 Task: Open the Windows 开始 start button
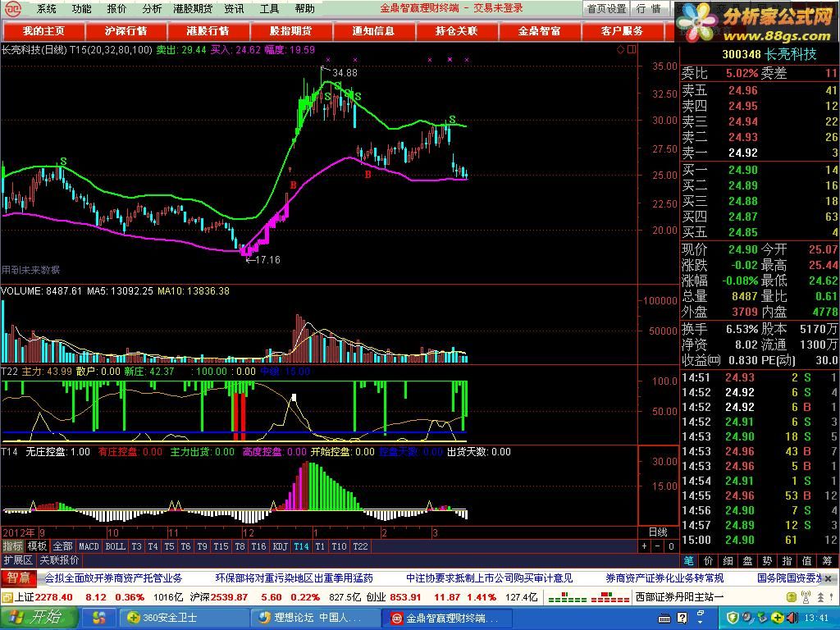39,617
